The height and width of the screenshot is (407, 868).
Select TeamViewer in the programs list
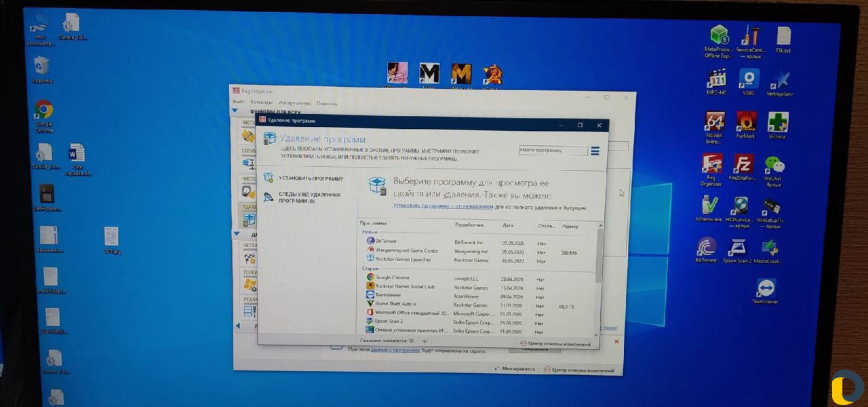point(477,296)
